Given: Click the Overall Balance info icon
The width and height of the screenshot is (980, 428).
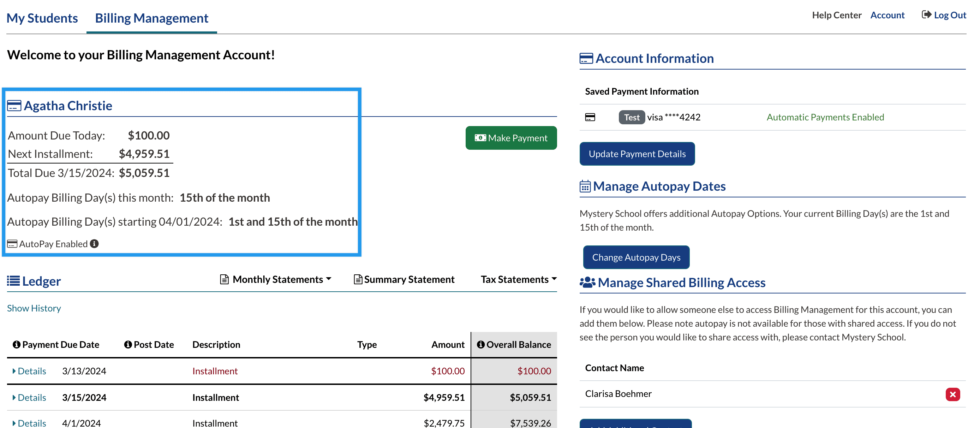Looking at the screenshot, I should [480, 345].
